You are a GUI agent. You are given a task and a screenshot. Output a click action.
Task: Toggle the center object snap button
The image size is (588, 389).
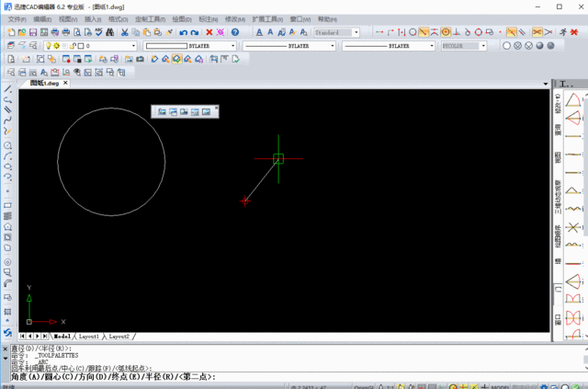point(446,32)
